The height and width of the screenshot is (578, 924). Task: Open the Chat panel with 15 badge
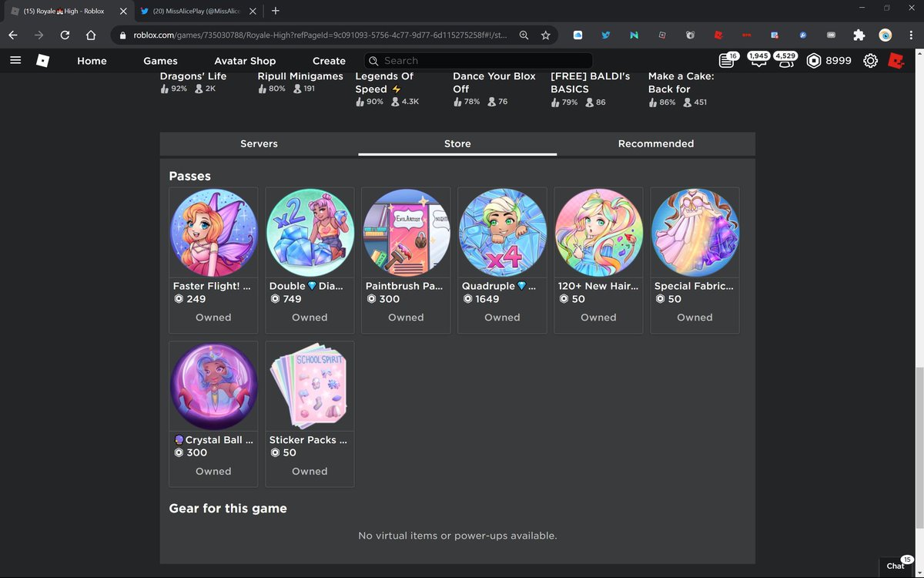click(x=896, y=565)
